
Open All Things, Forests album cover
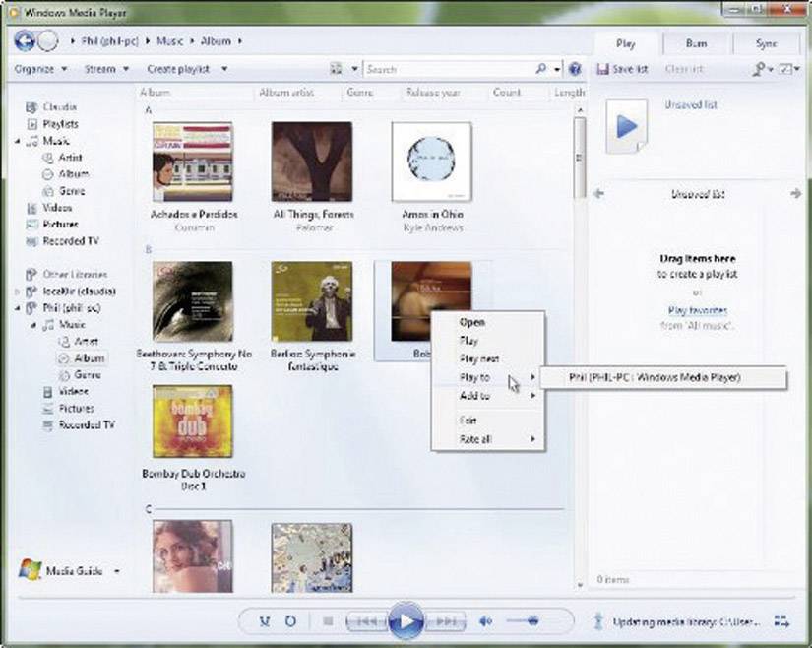tap(312, 162)
